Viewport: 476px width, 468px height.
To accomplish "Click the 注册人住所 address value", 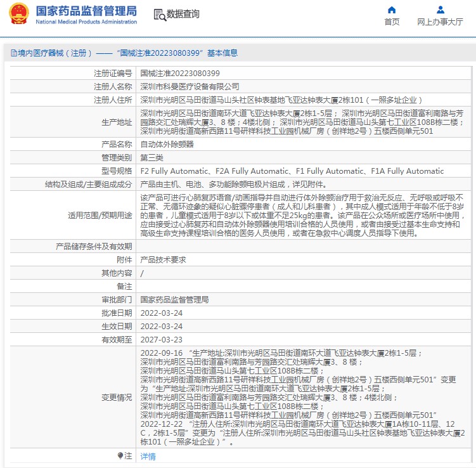I will click(x=281, y=100).
